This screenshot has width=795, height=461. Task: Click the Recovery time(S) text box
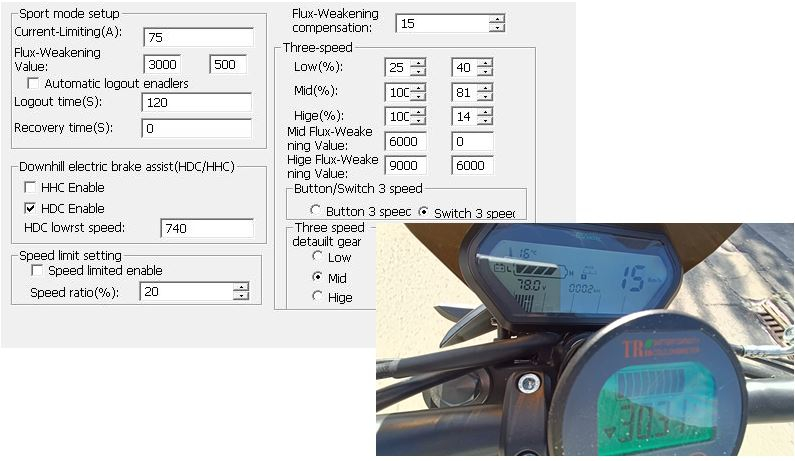197,129
